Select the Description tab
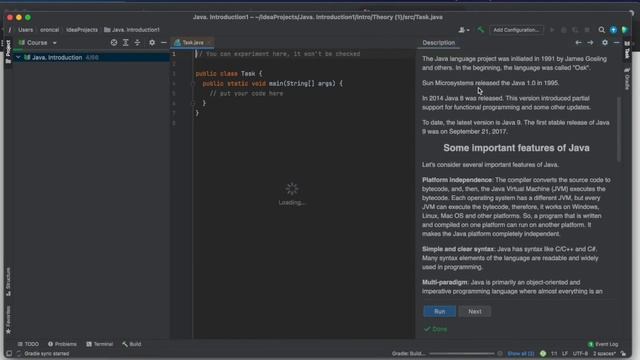This screenshot has width=640, height=360. pos(438,42)
